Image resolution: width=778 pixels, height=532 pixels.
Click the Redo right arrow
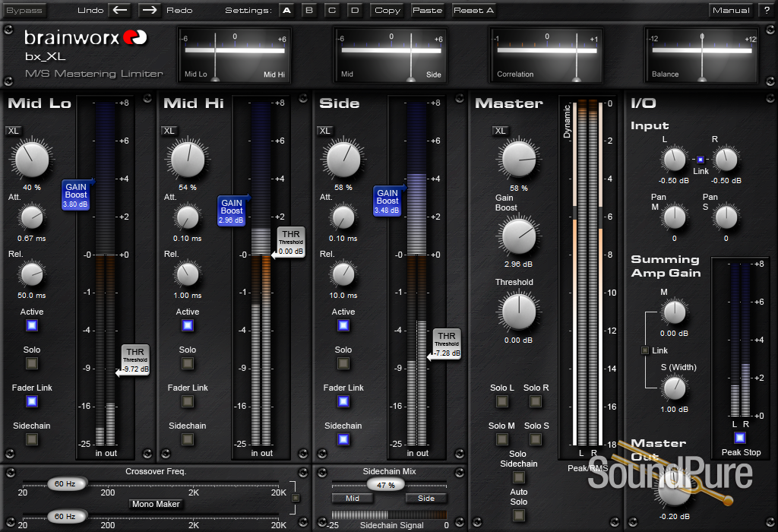149,10
